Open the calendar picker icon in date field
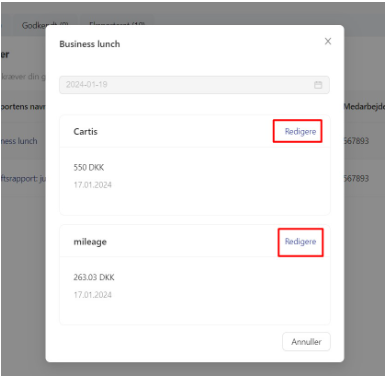 point(318,85)
